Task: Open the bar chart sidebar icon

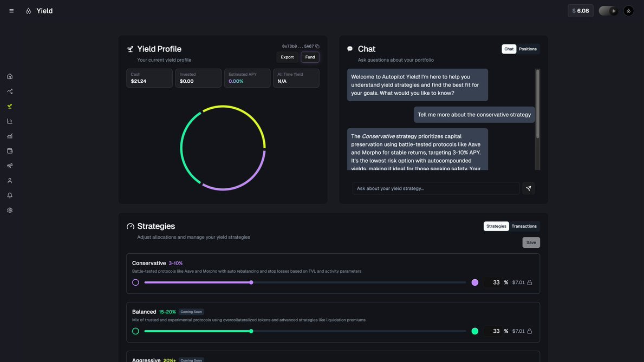Action: point(10,121)
